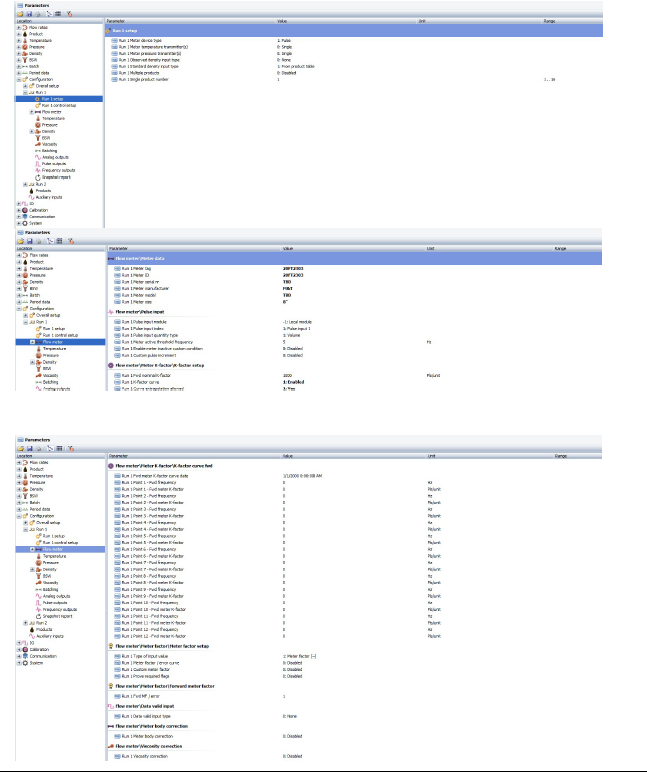
Task: Click the Parameters window icon in top title bar
Action: 20,5
